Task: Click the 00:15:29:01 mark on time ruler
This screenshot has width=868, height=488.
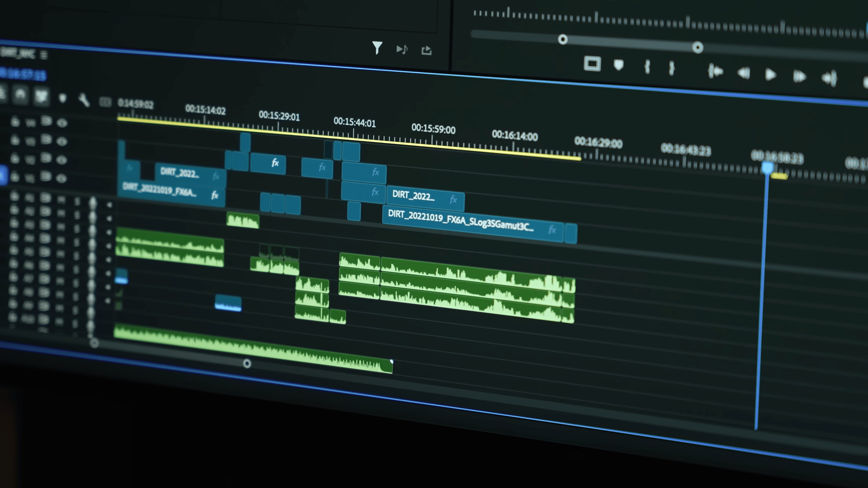Action: tap(279, 117)
